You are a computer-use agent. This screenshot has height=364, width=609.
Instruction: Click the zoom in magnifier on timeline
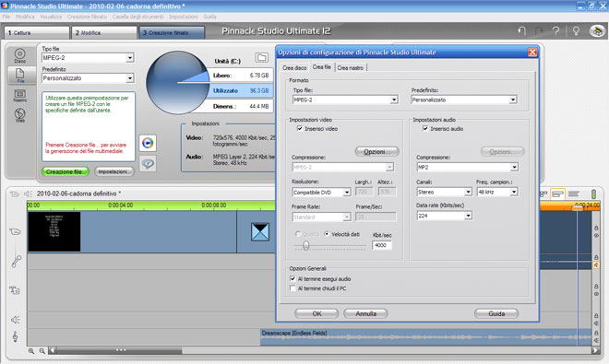(31, 351)
